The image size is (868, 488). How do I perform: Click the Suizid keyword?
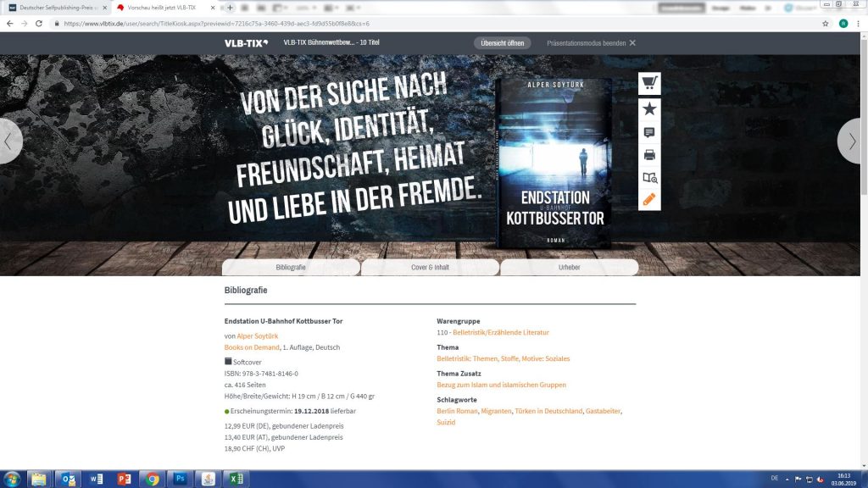(446, 422)
